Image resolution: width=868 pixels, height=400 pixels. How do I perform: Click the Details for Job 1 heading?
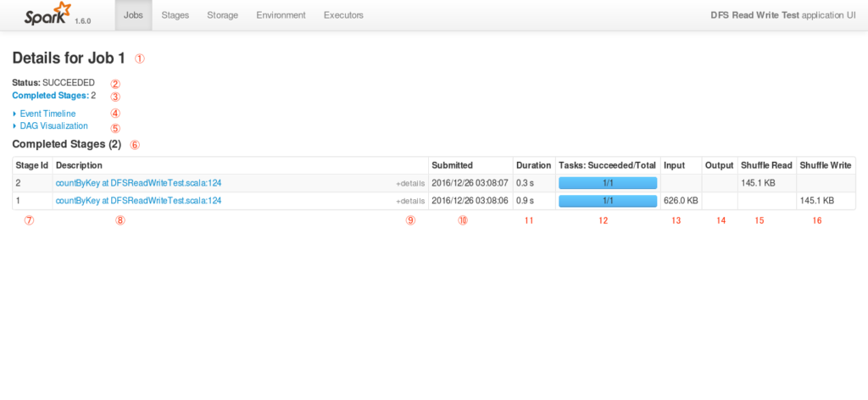point(69,58)
